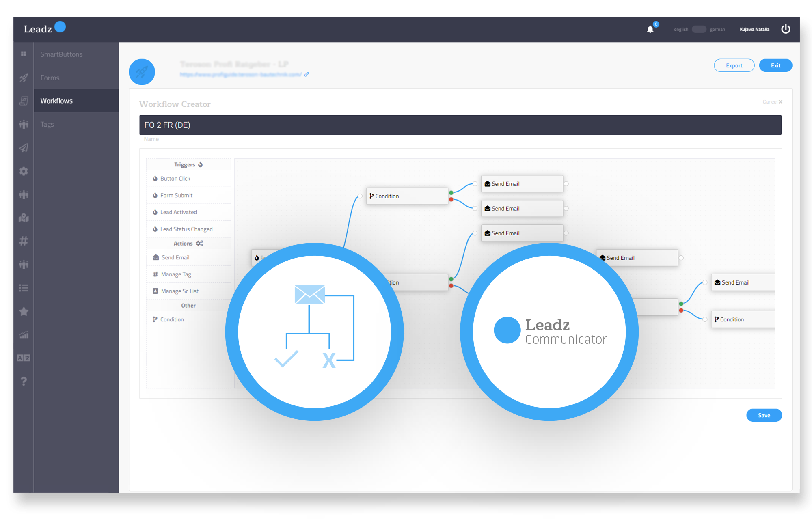Open the blurred landing page URL link

coord(241,74)
